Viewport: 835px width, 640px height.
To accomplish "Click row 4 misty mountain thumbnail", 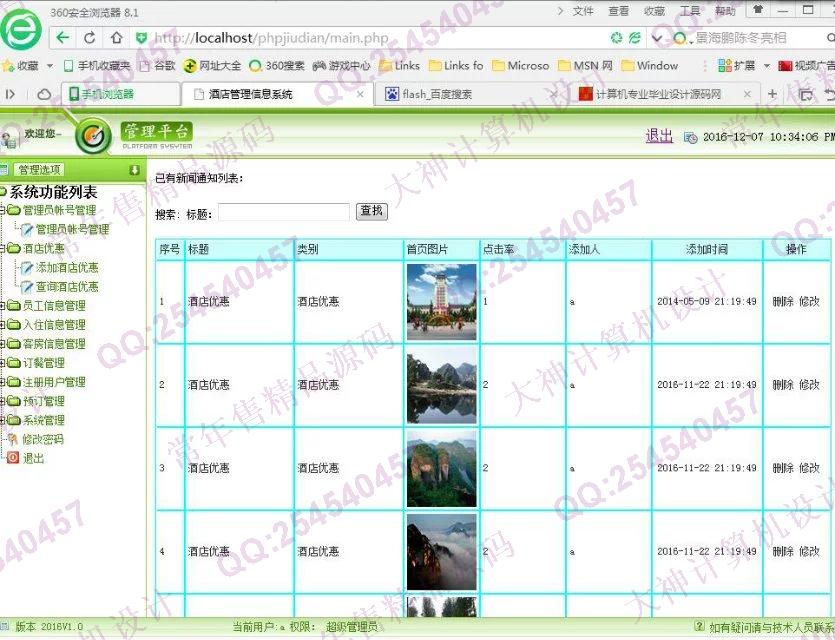I will (x=441, y=552).
